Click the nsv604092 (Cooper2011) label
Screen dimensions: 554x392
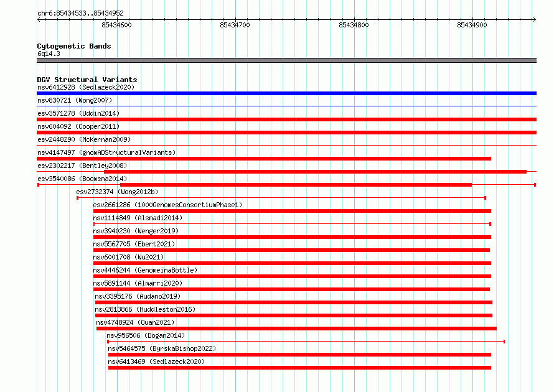point(78,126)
